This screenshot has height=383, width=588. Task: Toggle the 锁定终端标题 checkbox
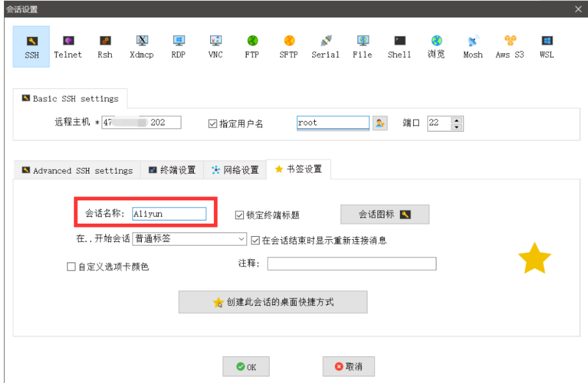(x=239, y=215)
